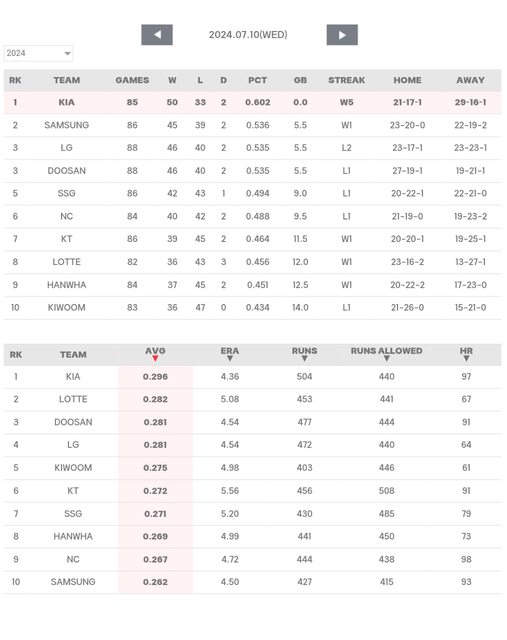Go to next date with right arrow

coord(342,35)
